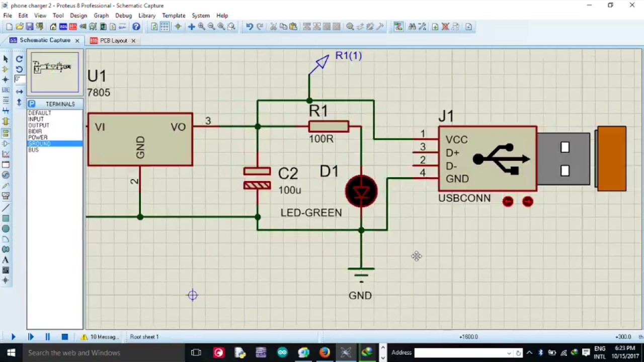Open project folder icon
This screenshot has height=362, width=644.
(x=19, y=27)
